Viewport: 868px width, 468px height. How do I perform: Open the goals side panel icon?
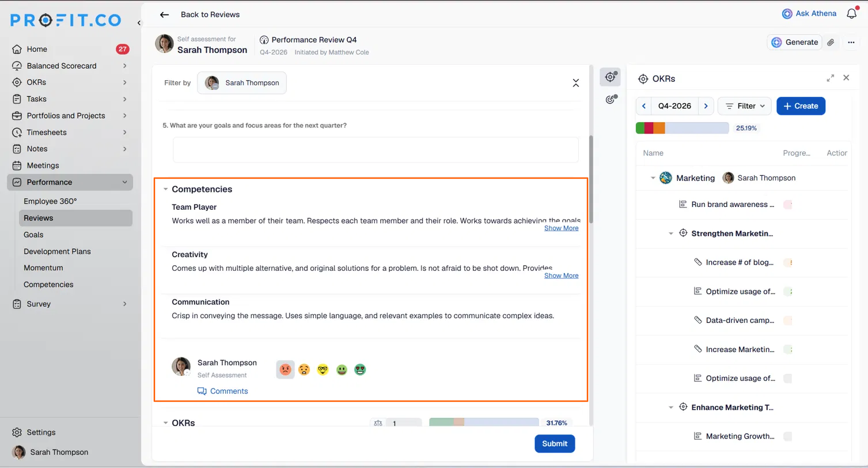pyautogui.click(x=610, y=100)
